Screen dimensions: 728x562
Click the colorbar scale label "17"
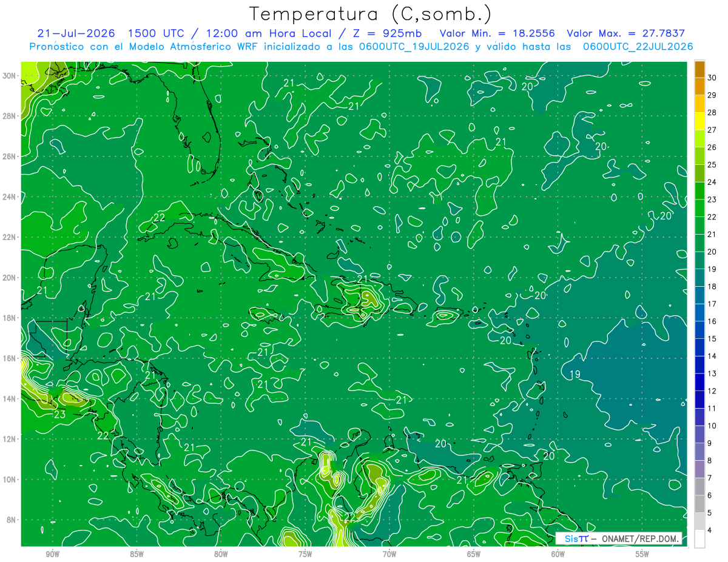click(712, 304)
